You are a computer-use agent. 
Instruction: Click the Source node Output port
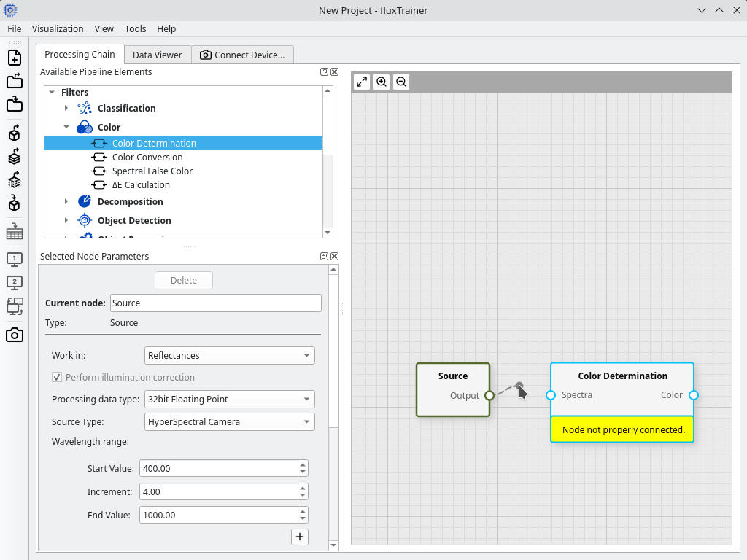click(489, 395)
